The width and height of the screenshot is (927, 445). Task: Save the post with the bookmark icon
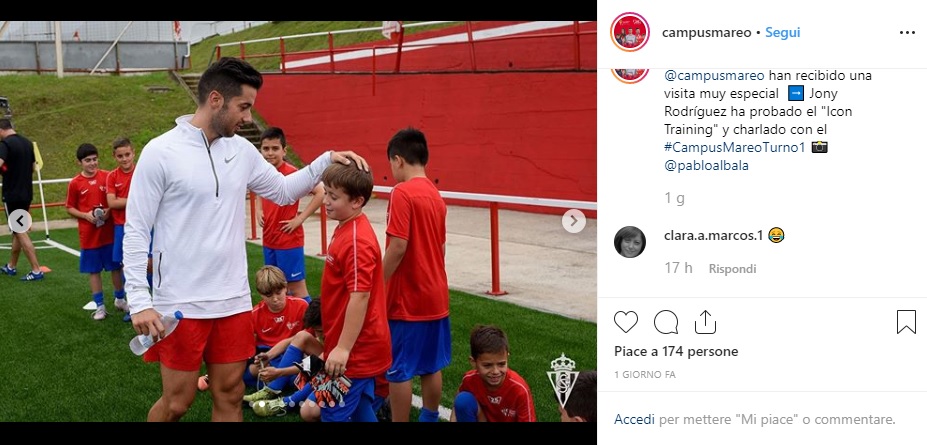point(906,322)
